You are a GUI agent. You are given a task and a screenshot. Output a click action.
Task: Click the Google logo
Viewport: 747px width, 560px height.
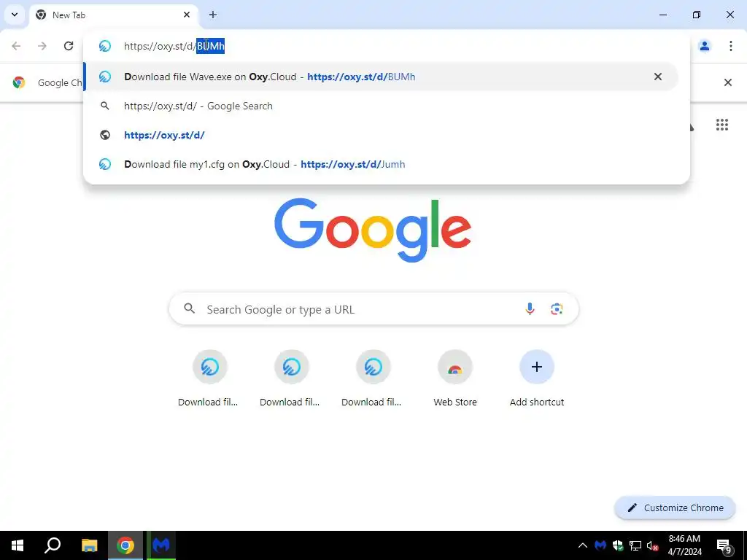pyautogui.click(x=373, y=230)
